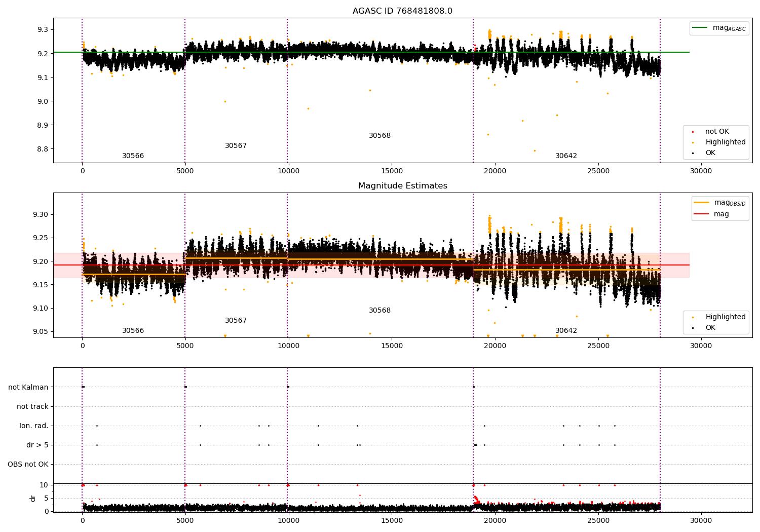This screenshot has width=760, height=532.
Task: Click observation label 30642 in the middle plot
Action: tap(566, 331)
